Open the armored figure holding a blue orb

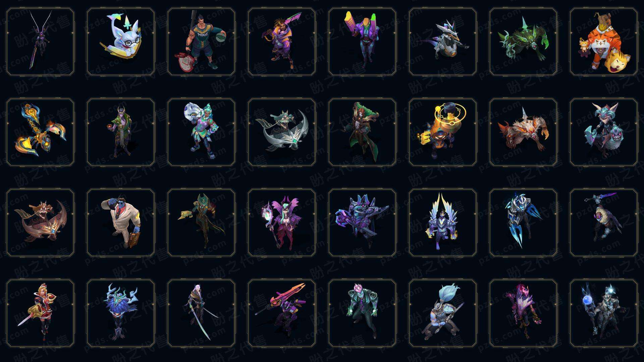(x=604, y=313)
